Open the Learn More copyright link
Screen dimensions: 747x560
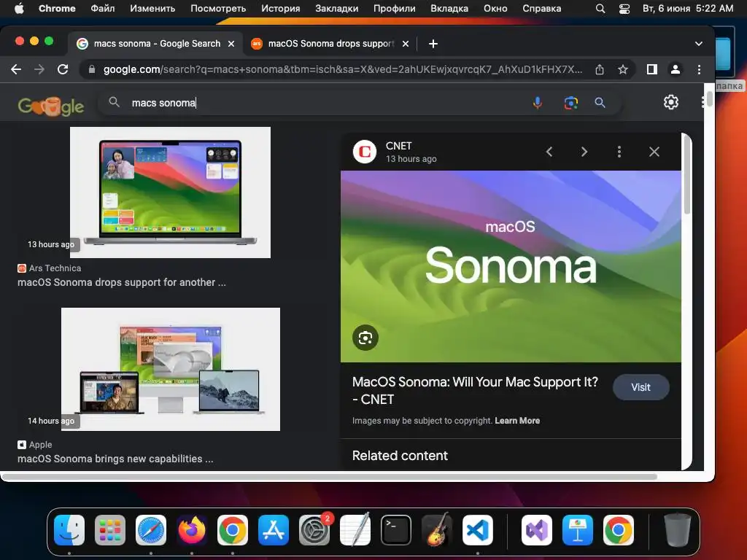(x=517, y=421)
